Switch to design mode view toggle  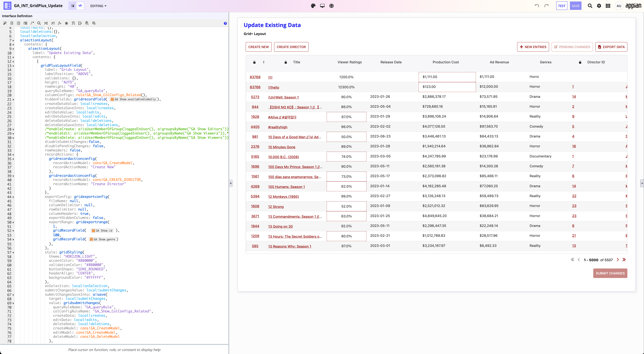(x=73, y=6)
